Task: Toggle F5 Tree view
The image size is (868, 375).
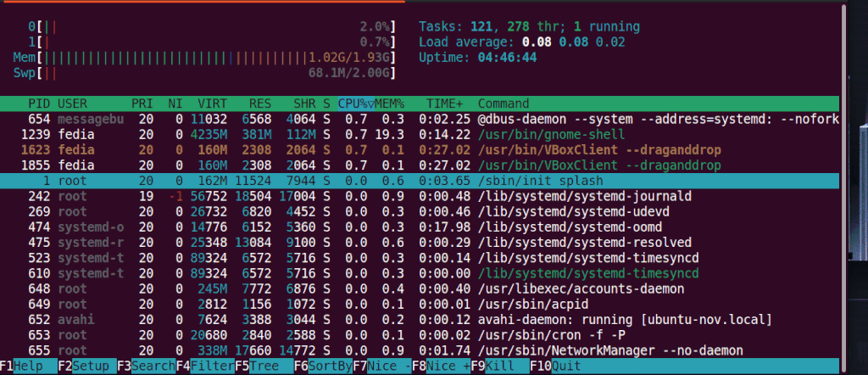Action: (x=264, y=367)
